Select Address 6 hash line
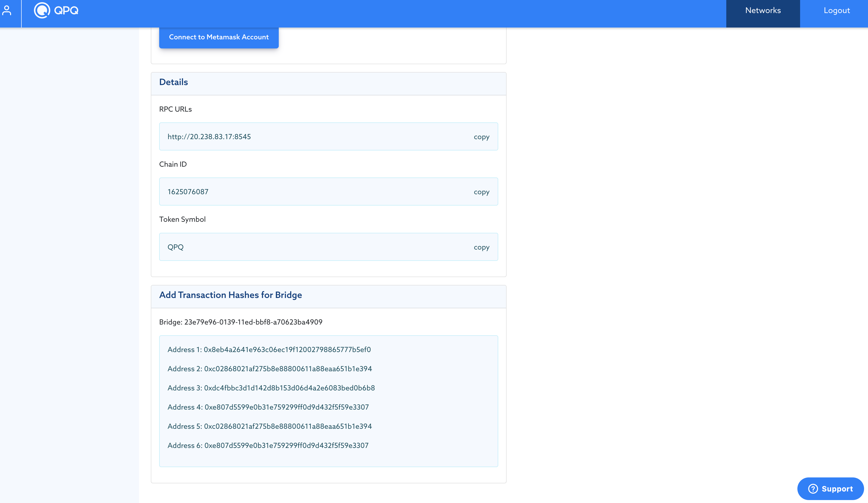This screenshot has height=503, width=868. click(268, 445)
